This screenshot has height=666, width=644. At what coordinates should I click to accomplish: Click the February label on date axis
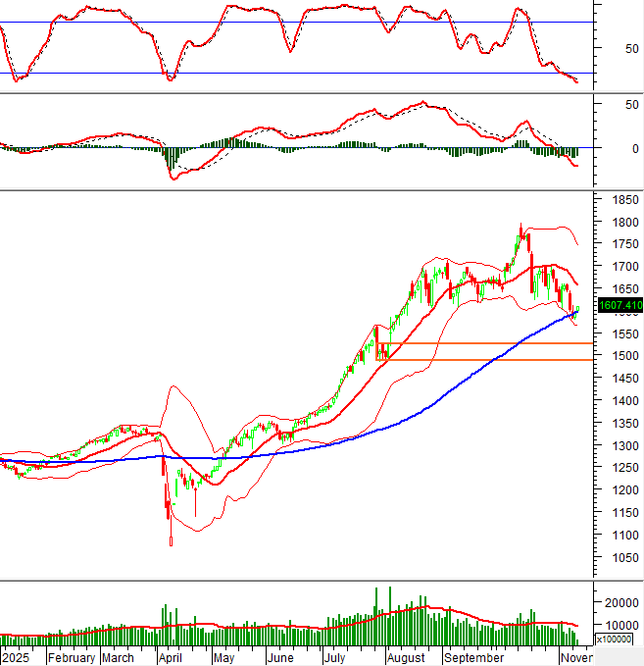click(x=72, y=657)
